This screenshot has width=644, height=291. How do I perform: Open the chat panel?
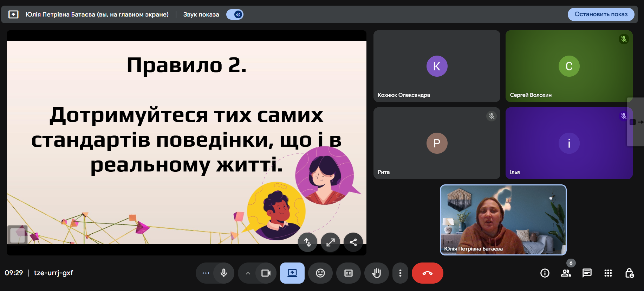pyautogui.click(x=587, y=273)
